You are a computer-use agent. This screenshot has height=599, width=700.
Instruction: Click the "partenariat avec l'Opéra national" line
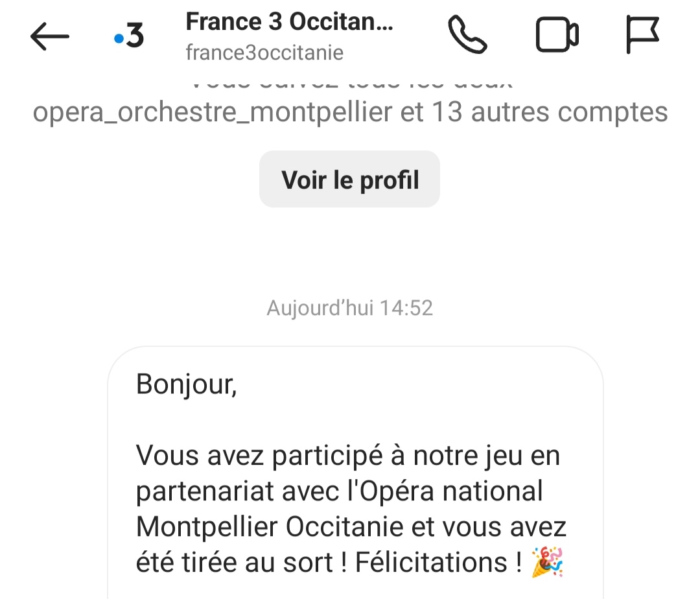click(339, 491)
